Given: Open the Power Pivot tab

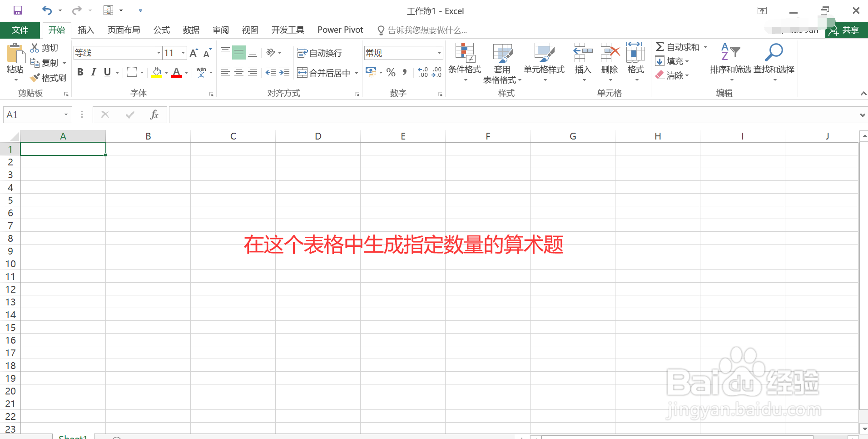Looking at the screenshot, I should pyautogui.click(x=340, y=30).
